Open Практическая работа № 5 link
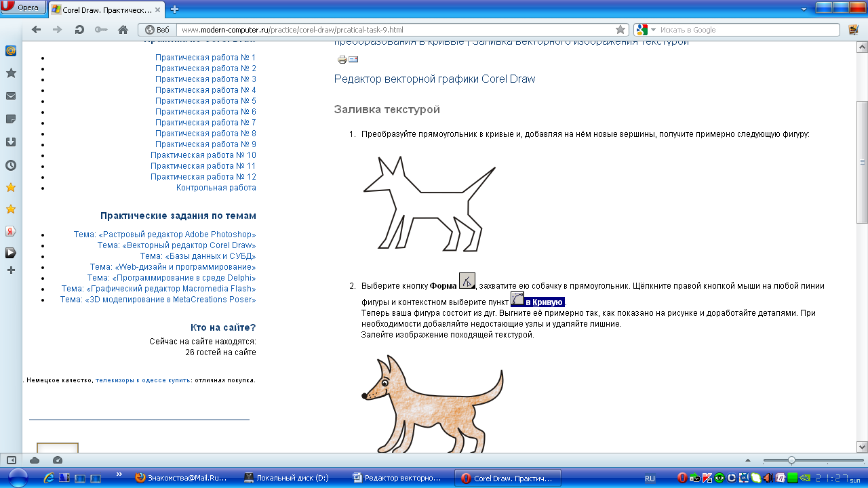The height and width of the screenshot is (488, 868). pyautogui.click(x=205, y=101)
